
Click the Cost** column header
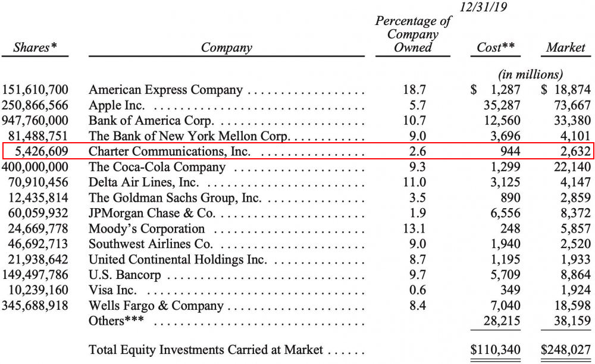(x=496, y=48)
